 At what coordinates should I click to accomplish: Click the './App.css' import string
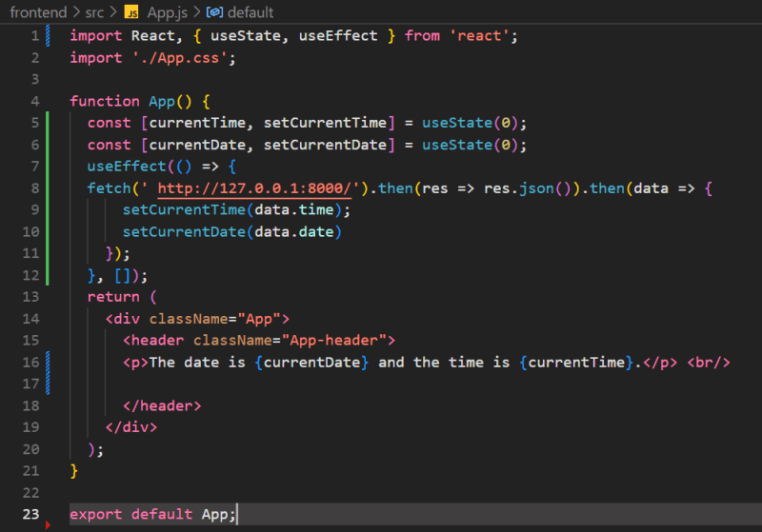(180, 58)
